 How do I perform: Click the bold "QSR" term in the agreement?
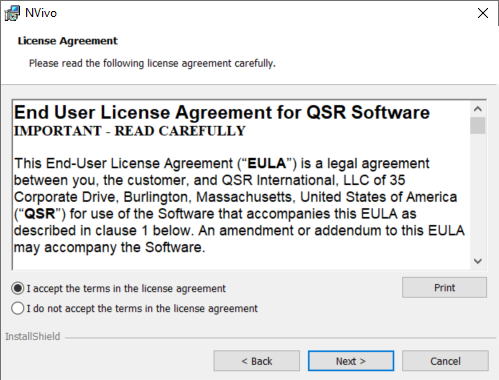(40, 214)
